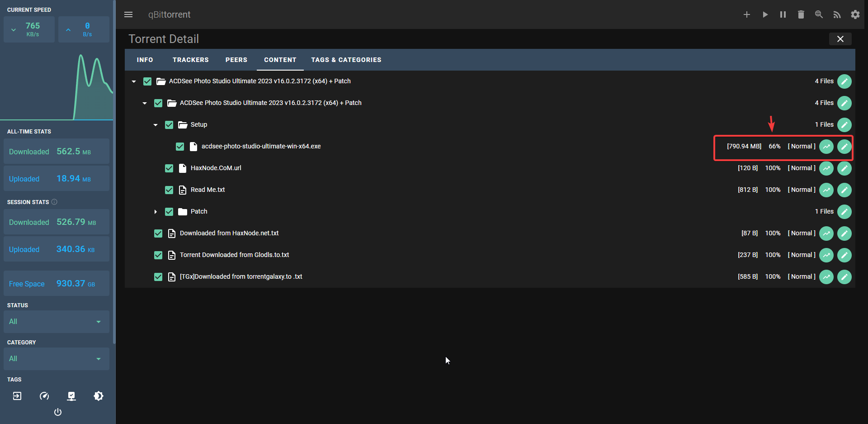Delete the torrent with the trash icon
This screenshot has width=868, height=424.
[801, 14]
